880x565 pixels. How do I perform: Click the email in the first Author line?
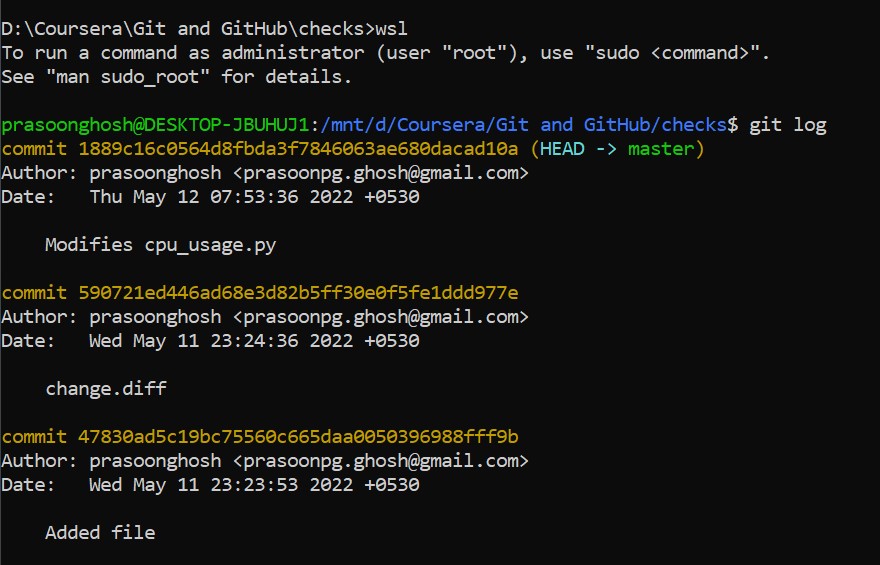pos(381,173)
